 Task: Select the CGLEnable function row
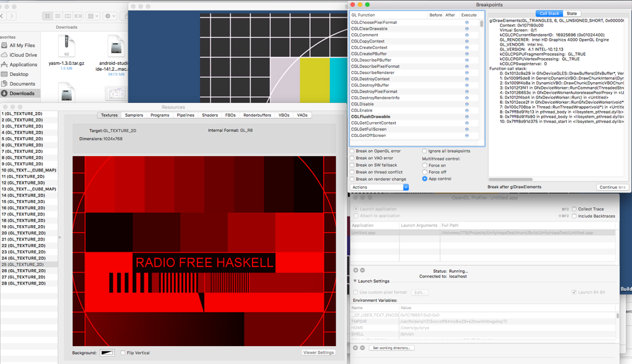click(x=414, y=110)
